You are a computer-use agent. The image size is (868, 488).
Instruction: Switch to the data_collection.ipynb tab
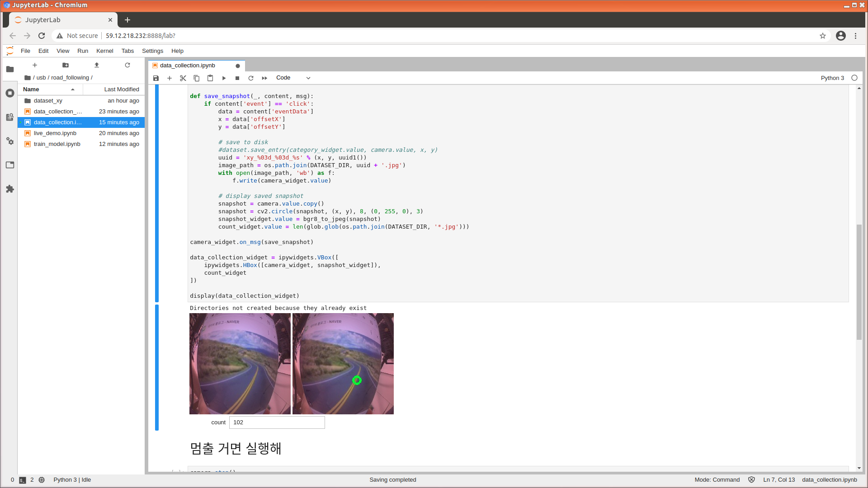point(188,66)
